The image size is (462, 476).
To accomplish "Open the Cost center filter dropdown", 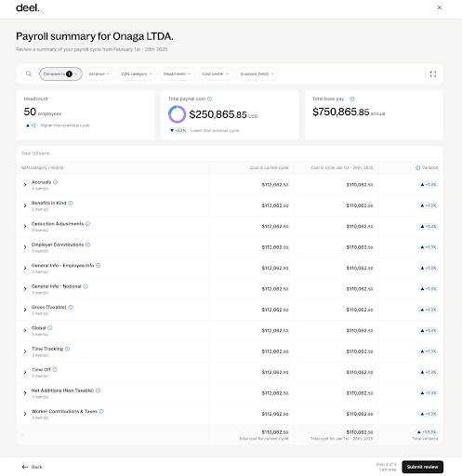I will (216, 73).
